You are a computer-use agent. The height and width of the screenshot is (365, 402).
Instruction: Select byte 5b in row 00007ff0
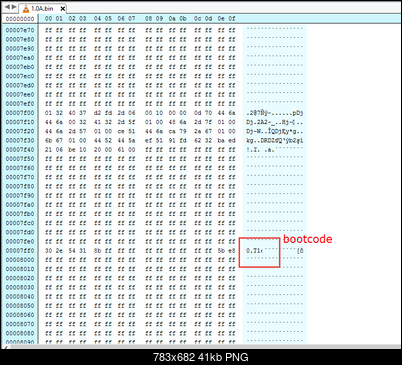(x=221, y=251)
